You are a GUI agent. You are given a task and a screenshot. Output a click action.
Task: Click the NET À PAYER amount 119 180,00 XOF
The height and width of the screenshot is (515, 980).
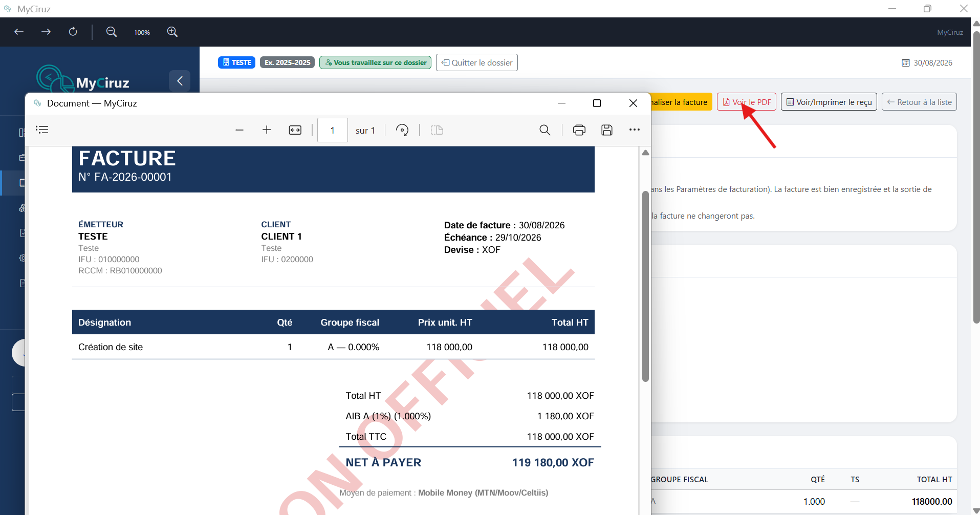(x=553, y=462)
